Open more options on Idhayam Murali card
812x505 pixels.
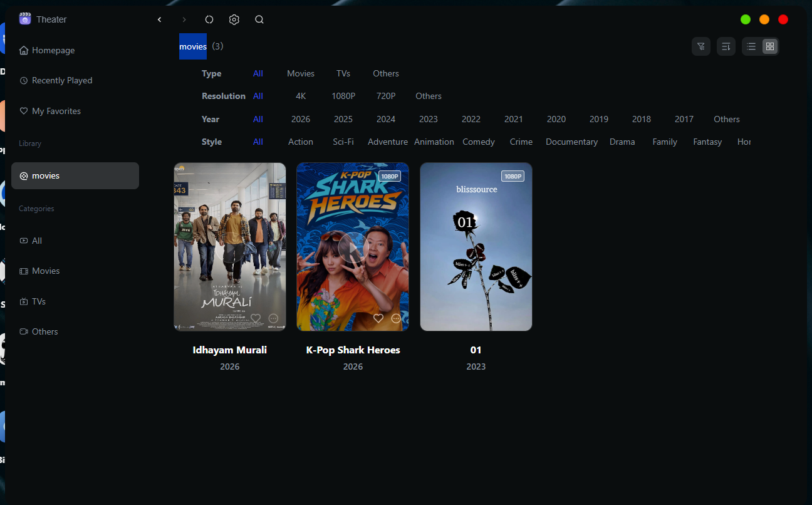[x=273, y=318]
